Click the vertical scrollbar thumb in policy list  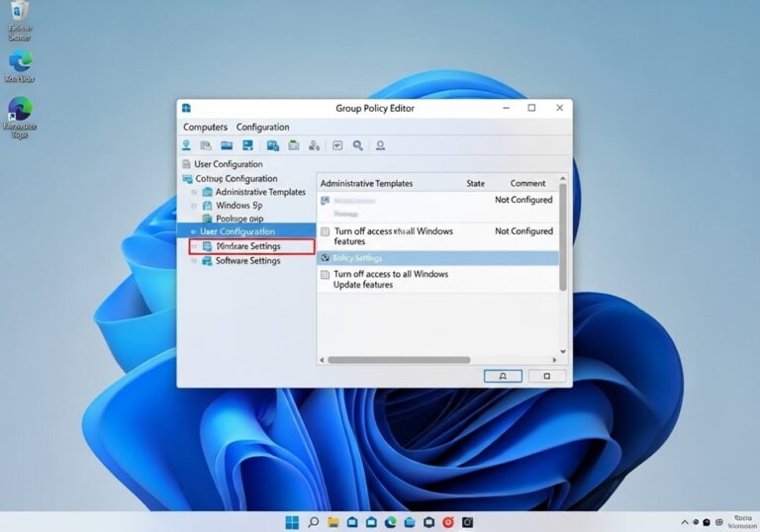[x=563, y=237]
